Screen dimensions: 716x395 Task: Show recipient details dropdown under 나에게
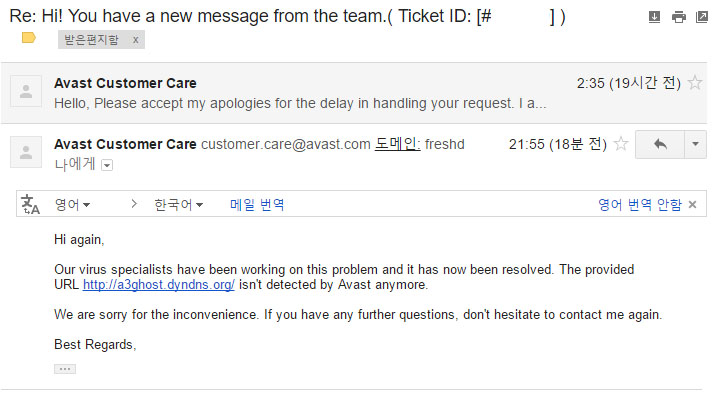(107, 165)
